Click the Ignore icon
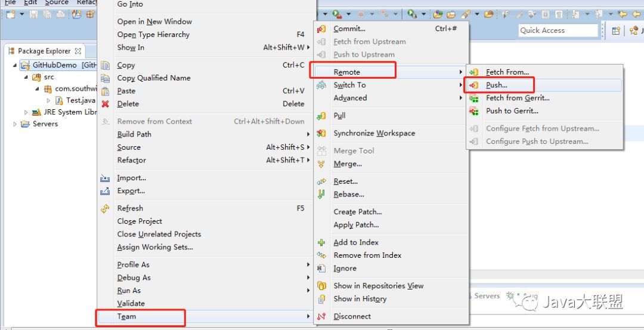Image resolution: width=644 pixels, height=330 pixels. tap(321, 269)
